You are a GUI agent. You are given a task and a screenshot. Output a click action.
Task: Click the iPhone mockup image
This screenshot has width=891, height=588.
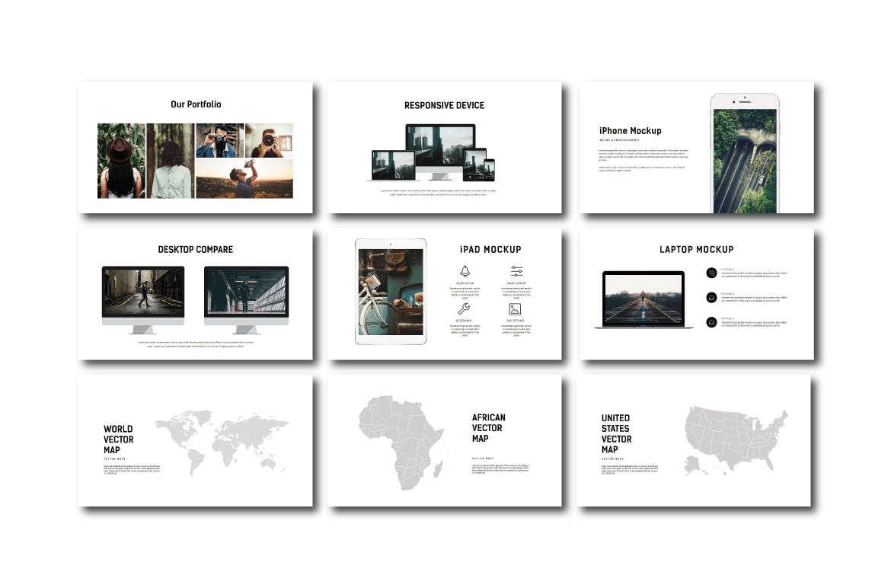click(x=745, y=156)
